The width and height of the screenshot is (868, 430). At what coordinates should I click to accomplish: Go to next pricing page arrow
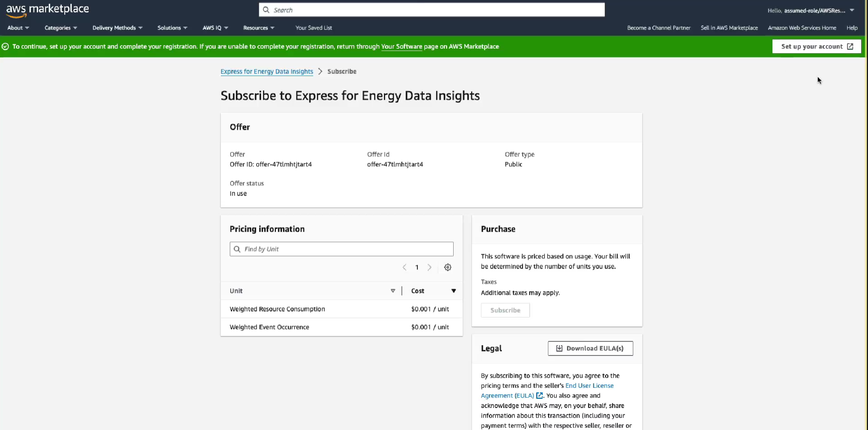coord(429,267)
